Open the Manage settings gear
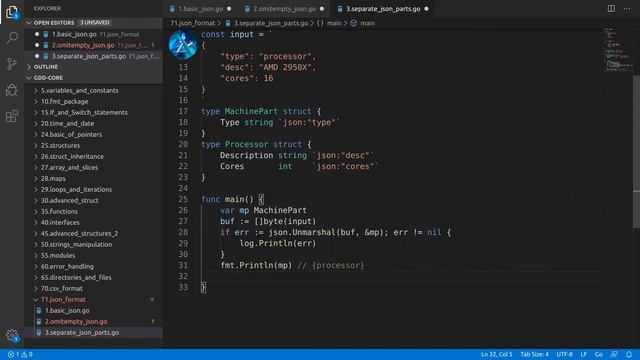This screenshot has height=360, width=640. [12, 336]
